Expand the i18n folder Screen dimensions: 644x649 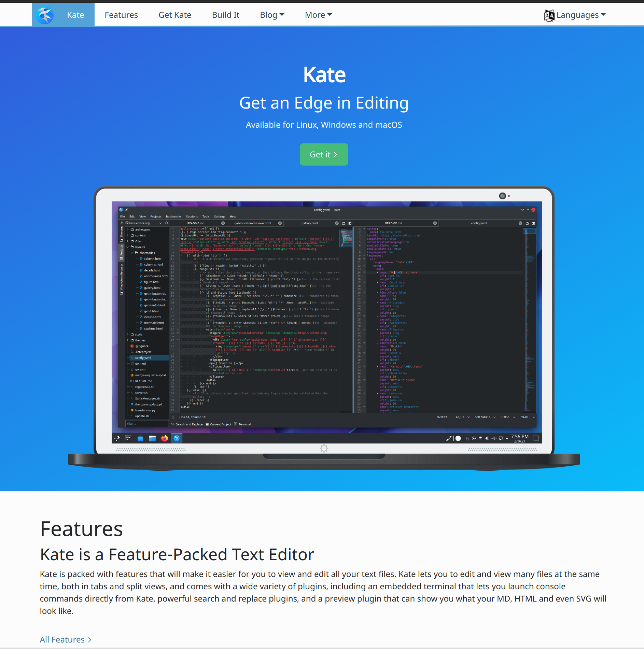(x=128, y=241)
